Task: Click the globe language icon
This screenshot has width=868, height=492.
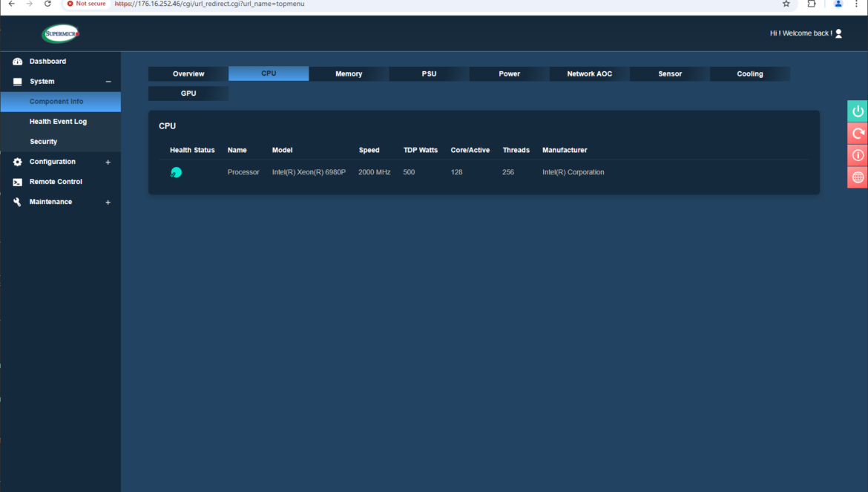Action: (x=858, y=177)
